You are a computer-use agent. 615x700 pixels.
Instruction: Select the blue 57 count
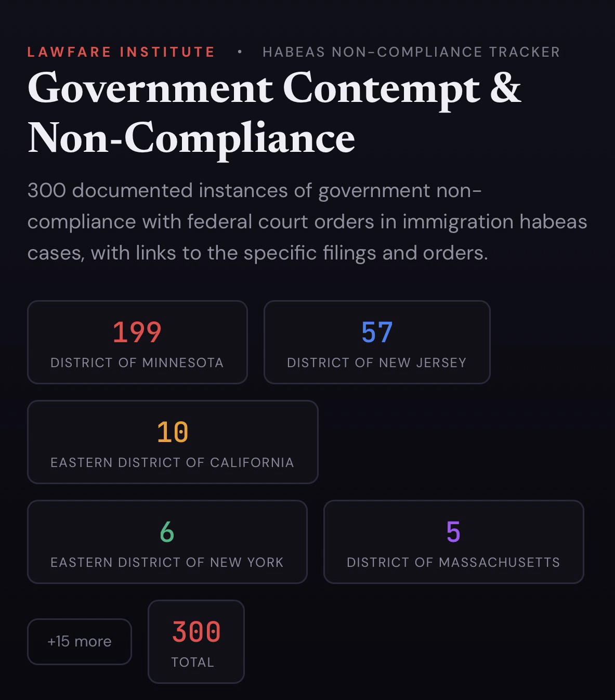(x=377, y=332)
